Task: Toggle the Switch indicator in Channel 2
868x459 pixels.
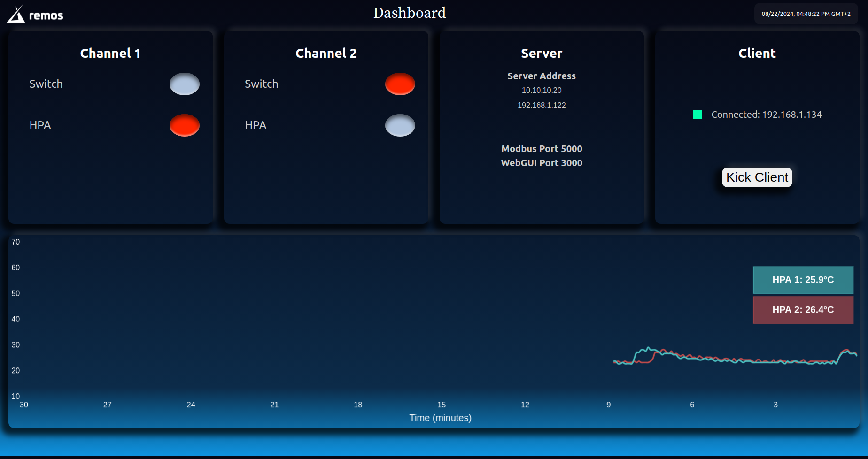Action: tap(400, 84)
